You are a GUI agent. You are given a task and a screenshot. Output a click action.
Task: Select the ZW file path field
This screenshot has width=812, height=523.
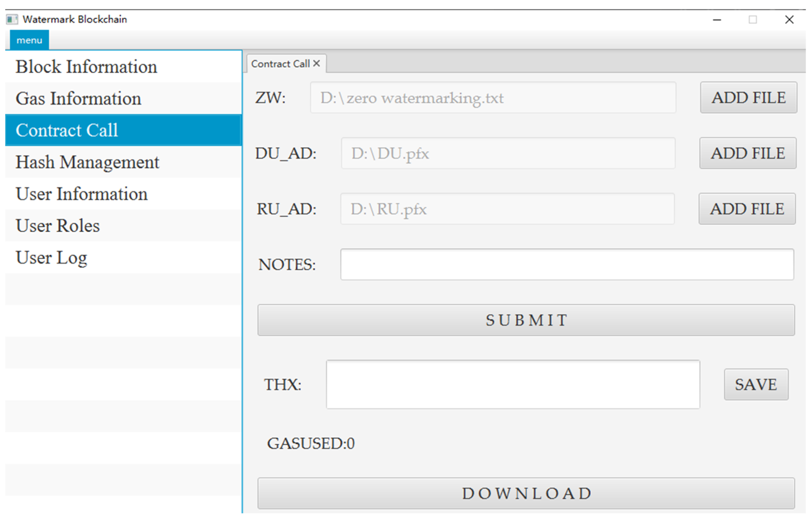tap(493, 98)
